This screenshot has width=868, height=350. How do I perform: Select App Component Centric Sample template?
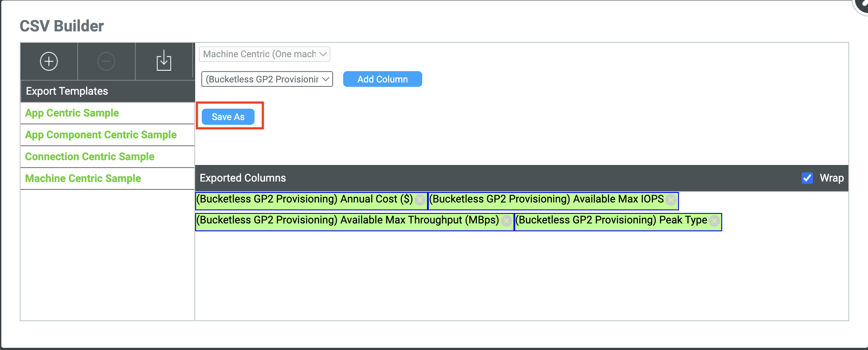click(101, 135)
